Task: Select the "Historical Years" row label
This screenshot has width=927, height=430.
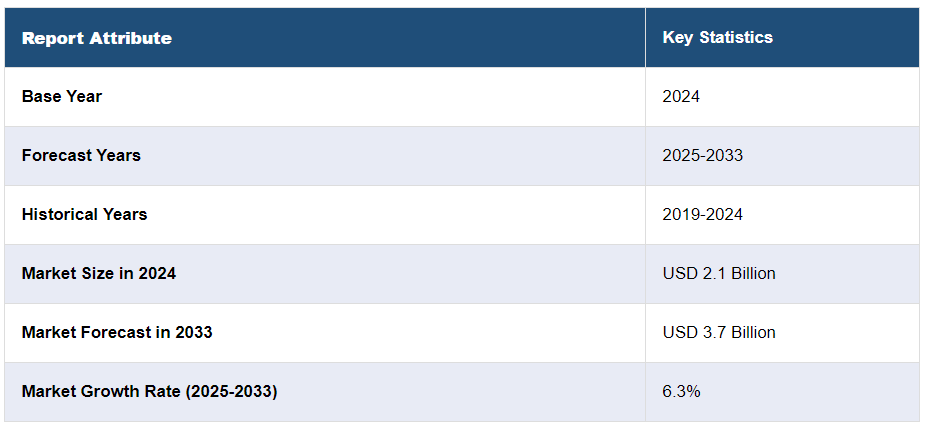Action: (84, 214)
